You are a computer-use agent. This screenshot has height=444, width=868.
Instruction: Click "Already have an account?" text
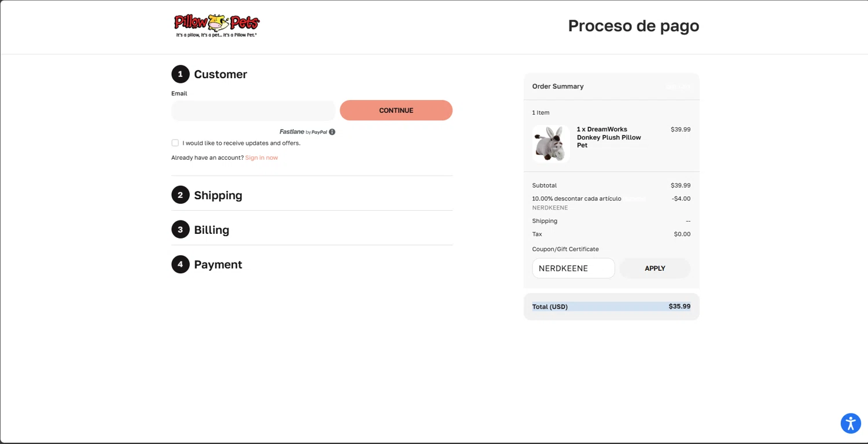coord(207,157)
